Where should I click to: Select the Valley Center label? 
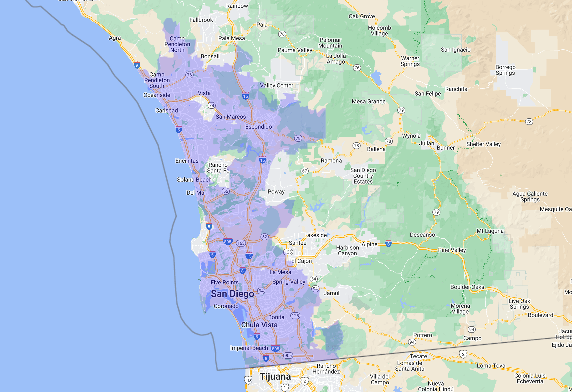pos(276,85)
